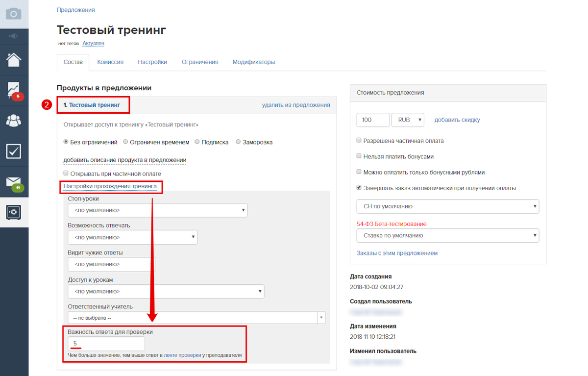Click the 'добавить скидку' link
Viewport: 588px width, 376px height.
457,120
